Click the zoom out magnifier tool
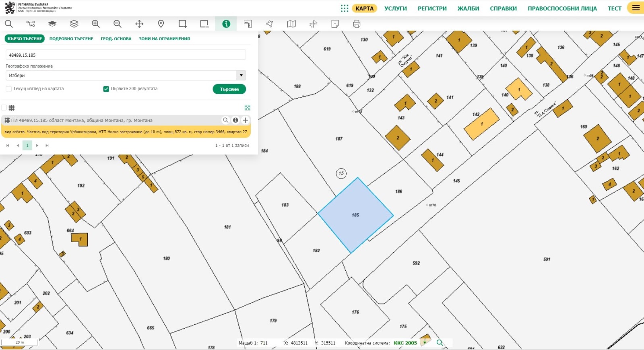Image resolution: width=644 pixels, height=350 pixels. click(117, 24)
